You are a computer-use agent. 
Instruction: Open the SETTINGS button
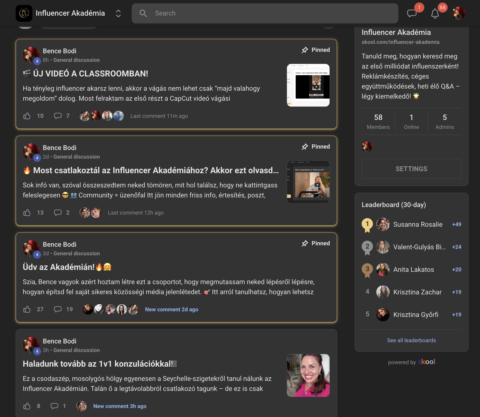[x=411, y=169]
